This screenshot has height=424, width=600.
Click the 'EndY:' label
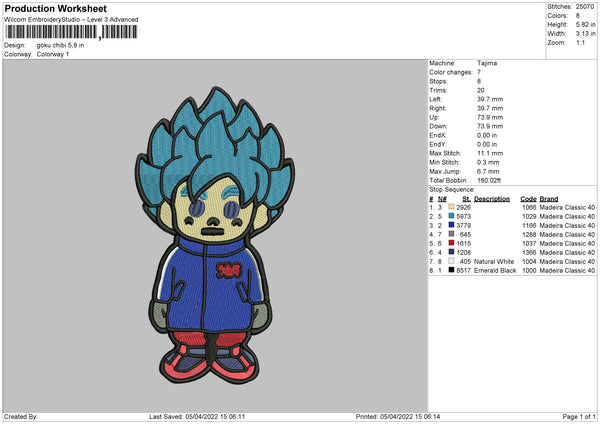(x=438, y=144)
